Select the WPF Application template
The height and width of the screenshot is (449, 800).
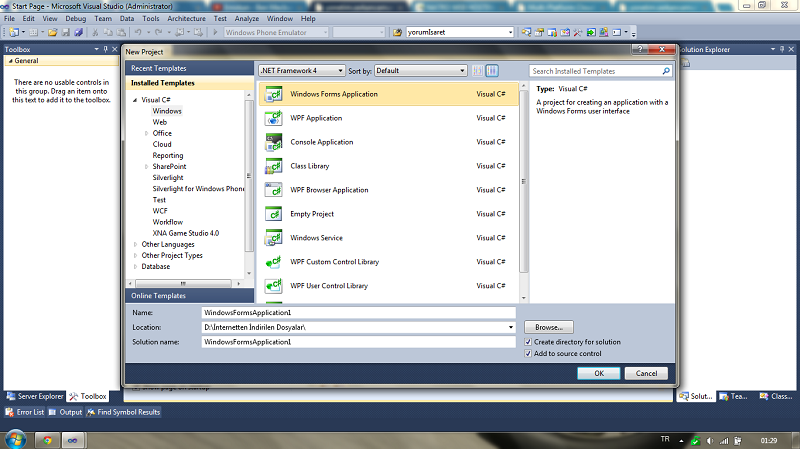[x=388, y=118]
